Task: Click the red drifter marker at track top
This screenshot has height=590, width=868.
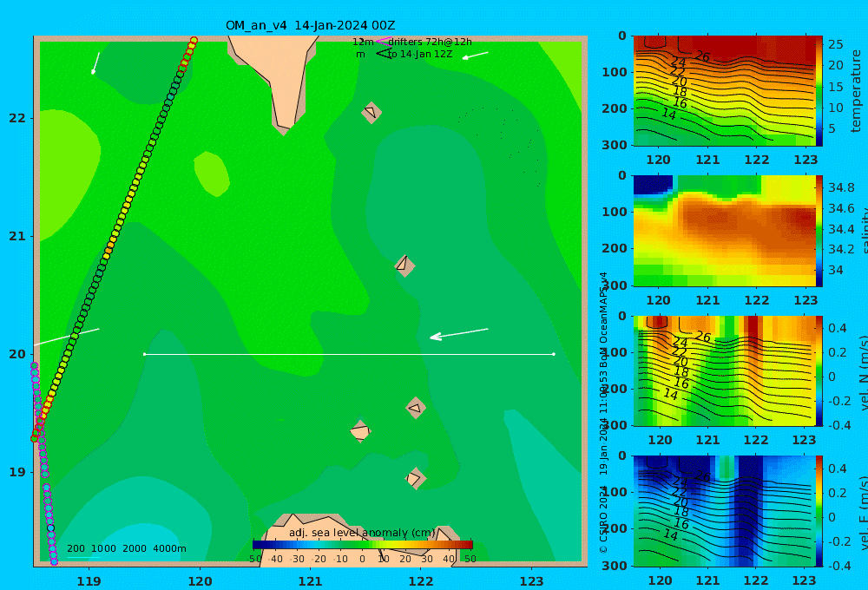Action: (x=194, y=41)
